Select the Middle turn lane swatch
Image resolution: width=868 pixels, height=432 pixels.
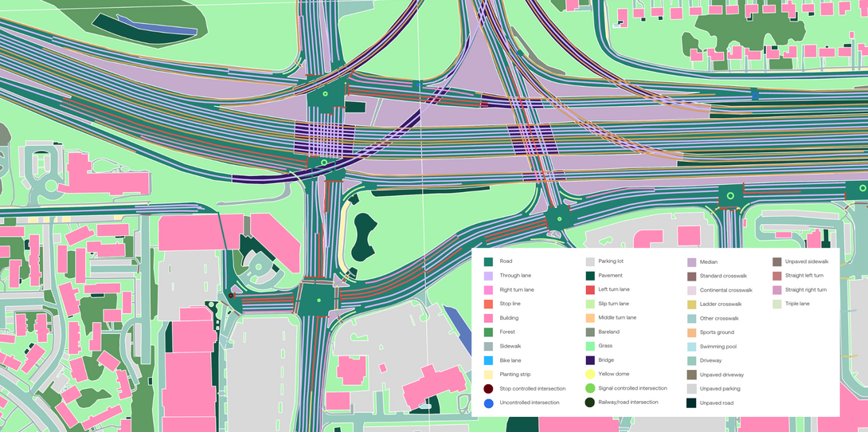[x=590, y=319]
